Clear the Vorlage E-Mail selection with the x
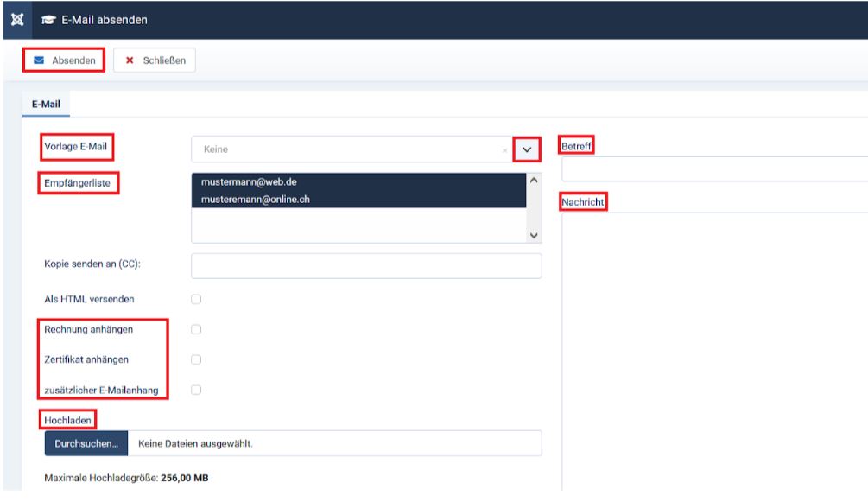Viewport: 868px width, 502px height. (504, 150)
